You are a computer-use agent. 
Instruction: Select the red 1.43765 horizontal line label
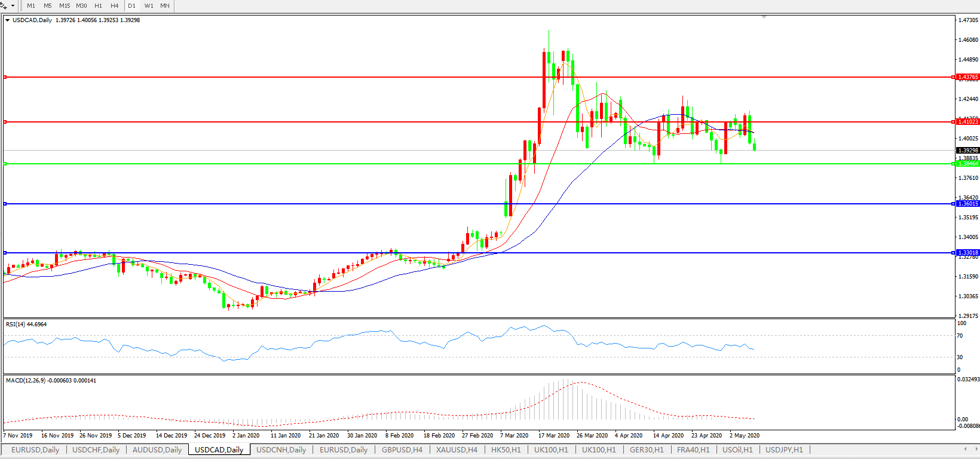click(967, 77)
